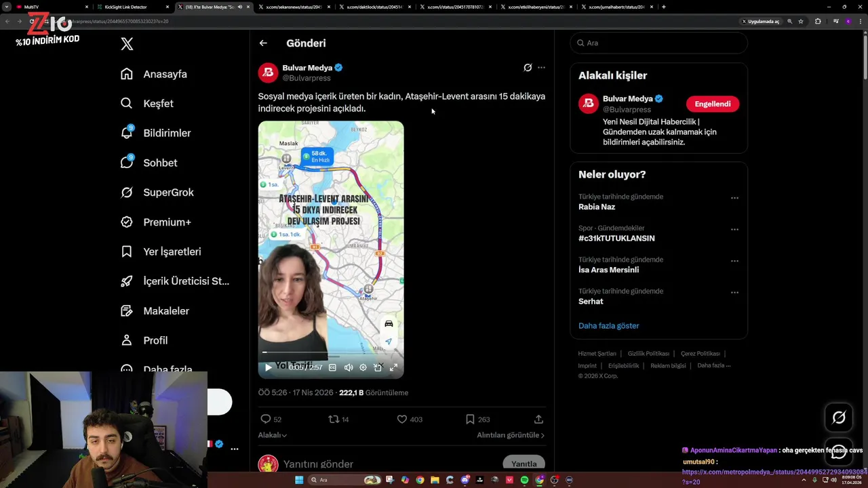This screenshot has height=488, width=868.
Task: Open more options for İsa Aras Mersinli
Action: point(734,261)
